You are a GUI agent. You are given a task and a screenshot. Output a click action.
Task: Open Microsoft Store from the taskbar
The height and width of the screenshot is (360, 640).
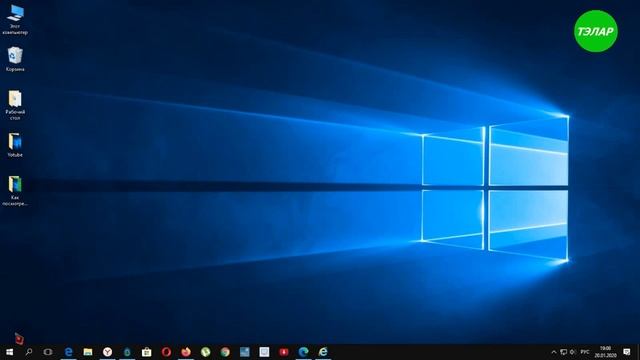pos(147,352)
